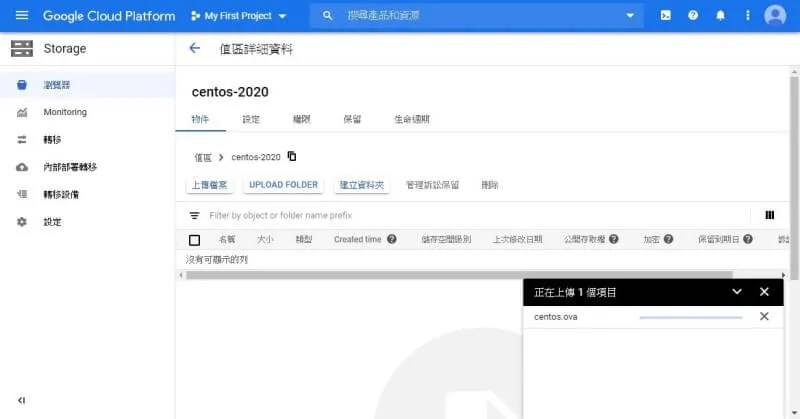
Task: Activate Cloud Shell icon
Action: click(x=665, y=15)
